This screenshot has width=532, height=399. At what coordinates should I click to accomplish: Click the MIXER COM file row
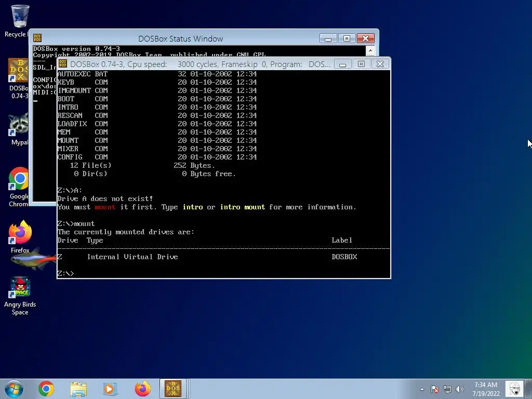tap(157, 149)
